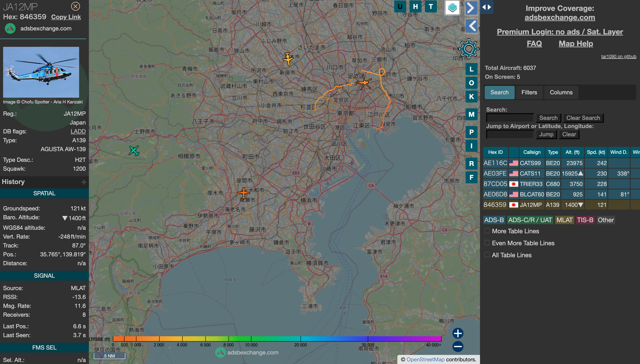
Task: Open the LADD DB flags link
Action: [78, 131]
